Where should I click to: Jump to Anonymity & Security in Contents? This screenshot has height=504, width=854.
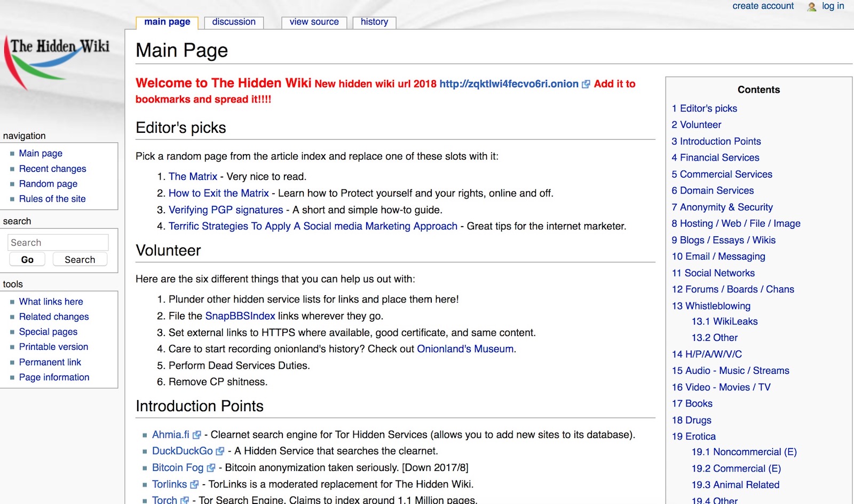(722, 207)
